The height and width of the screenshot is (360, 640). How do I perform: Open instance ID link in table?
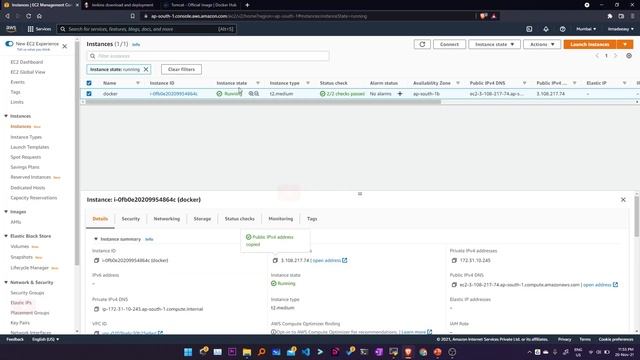point(173,93)
